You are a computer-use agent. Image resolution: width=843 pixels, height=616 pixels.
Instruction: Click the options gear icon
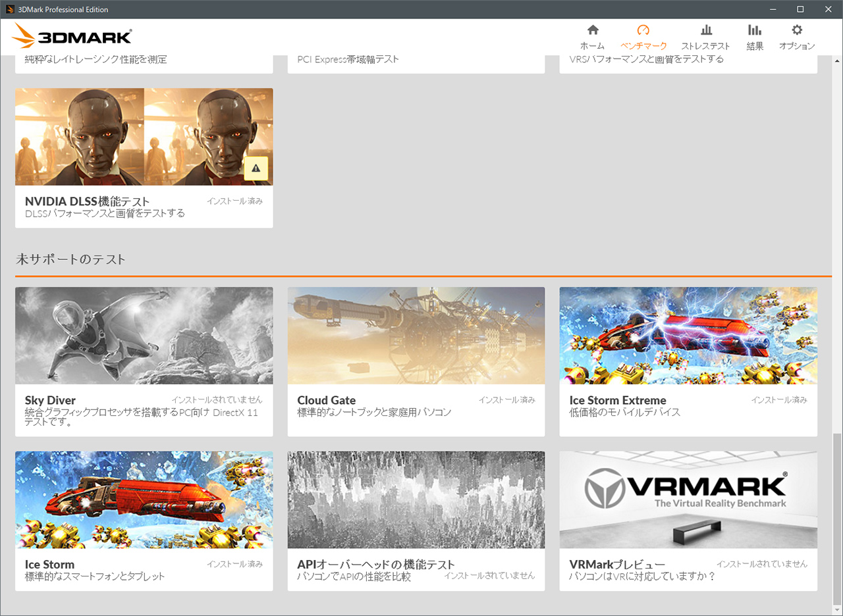pyautogui.click(x=797, y=30)
